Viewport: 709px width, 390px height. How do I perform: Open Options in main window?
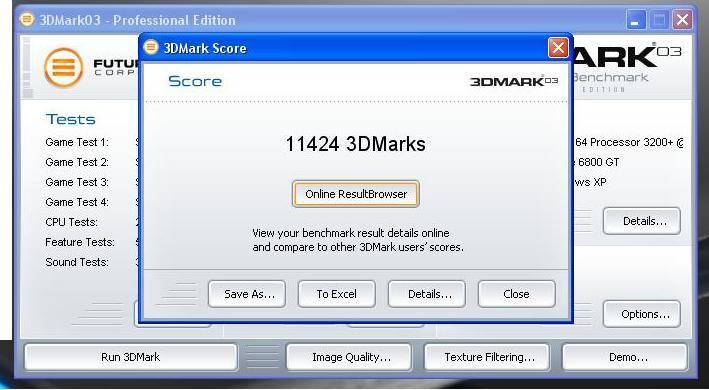point(642,314)
